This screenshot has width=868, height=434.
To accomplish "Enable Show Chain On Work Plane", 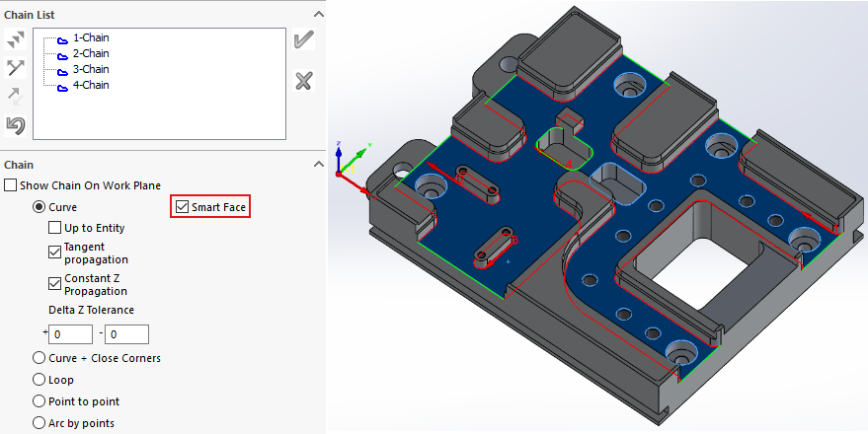I will click(11, 185).
